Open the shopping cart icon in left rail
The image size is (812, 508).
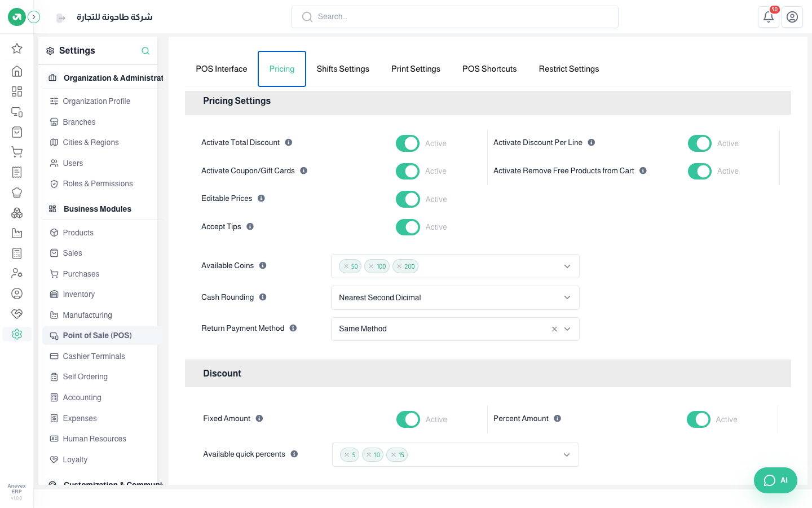tap(17, 152)
